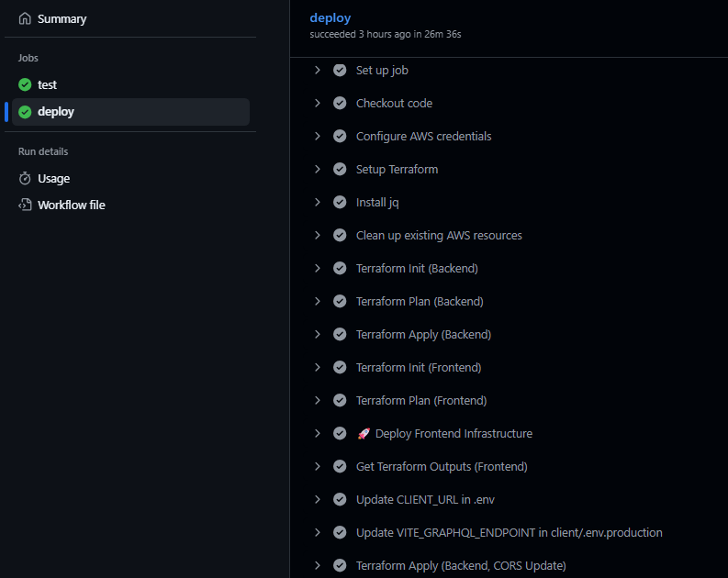Open the Terraform Plan (Frontend) step label
This screenshot has width=728, height=578.
click(x=421, y=400)
